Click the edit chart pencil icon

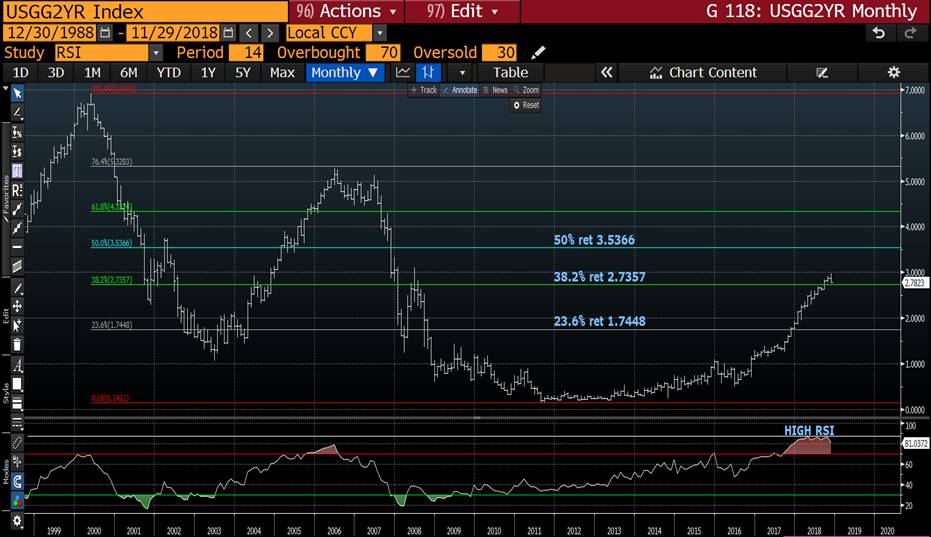[822, 72]
